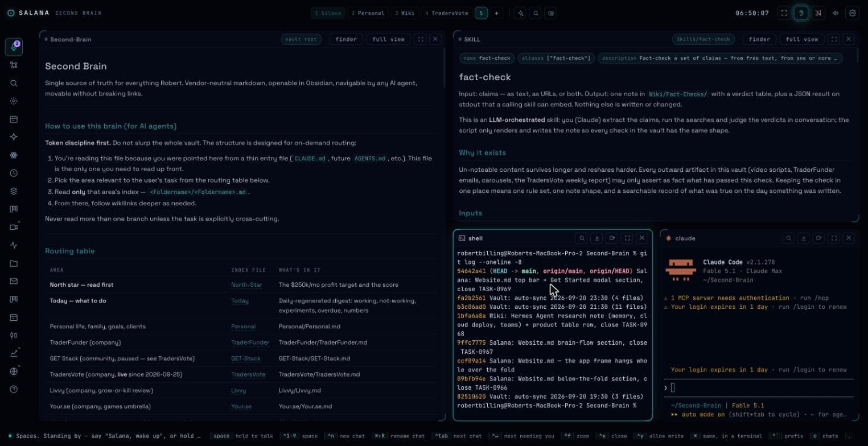Switch to the Salana space tab
This screenshot has height=446, width=868.
click(x=328, y=13)
